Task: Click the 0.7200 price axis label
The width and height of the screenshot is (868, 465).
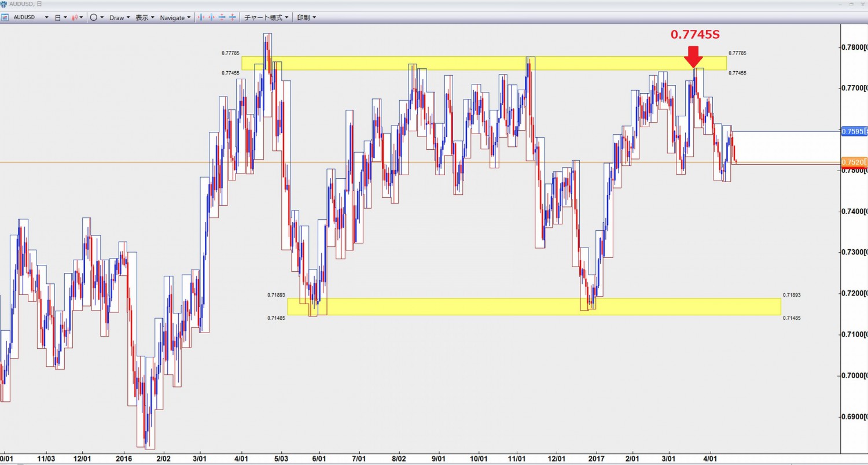Action: pyautogui.click(x=855, y=293)
